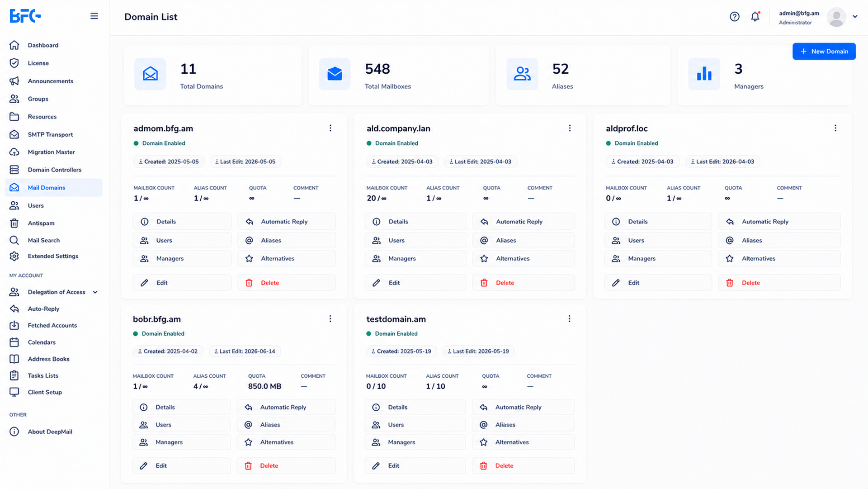This screenshot has height=489, width=868.
Task: Open the aldprof.loc three-dot menu
Action: pos(835,128)
